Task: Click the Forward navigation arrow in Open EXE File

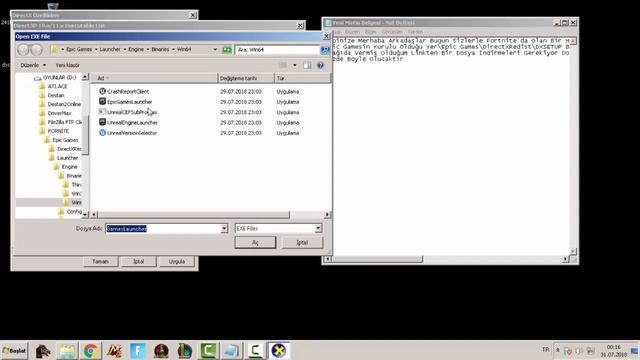Action: click(x=37, y=50)
